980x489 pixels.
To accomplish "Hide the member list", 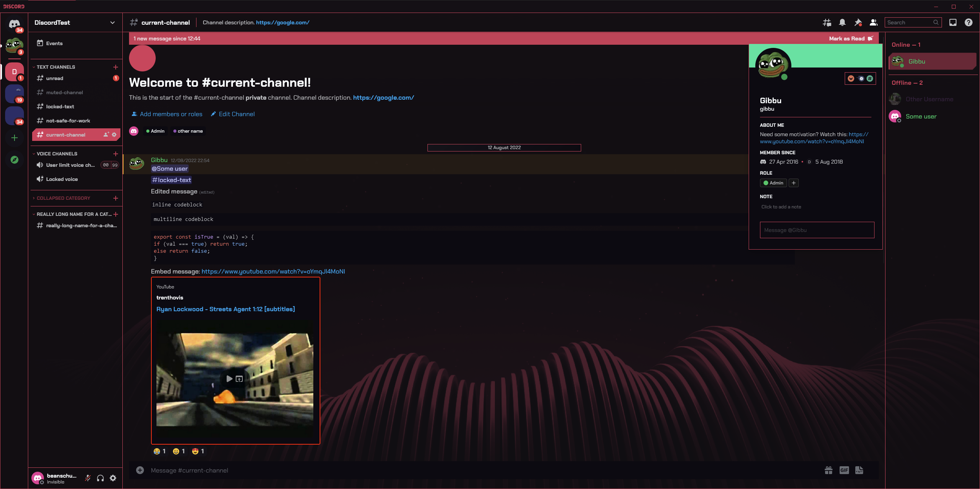I will coord(873,22).
